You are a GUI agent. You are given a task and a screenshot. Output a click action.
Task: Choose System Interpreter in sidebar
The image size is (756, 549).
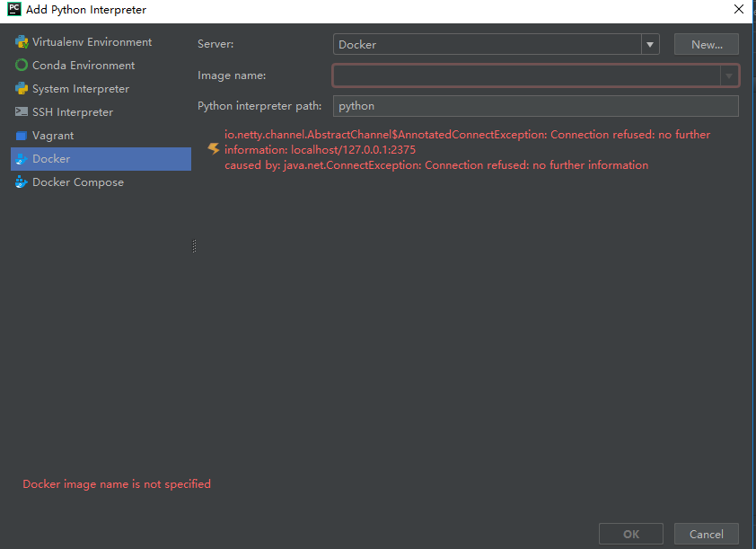(79, 88)
